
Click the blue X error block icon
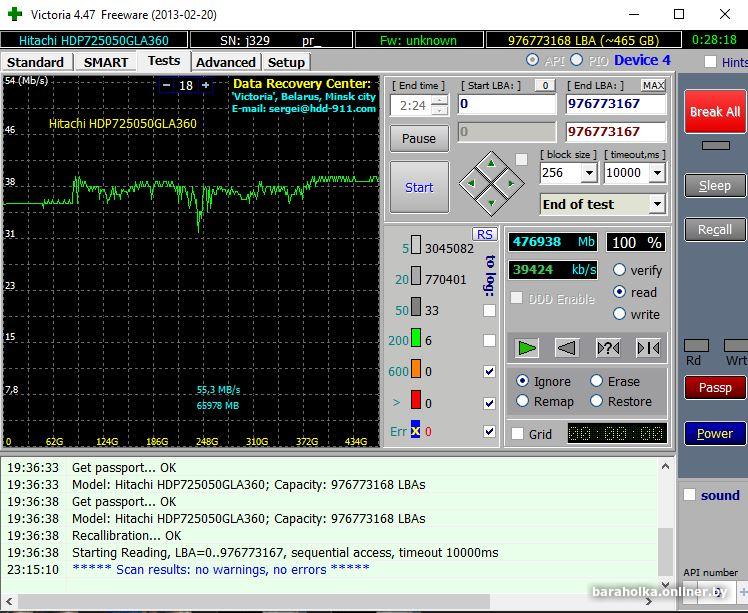pos(416,429)
